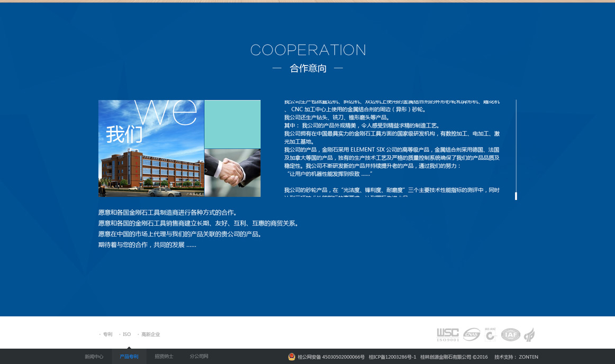The height and width of the screenshot is (364, 615).
Task: Click the teal square tile above the handshake
Action: (232, 124)
